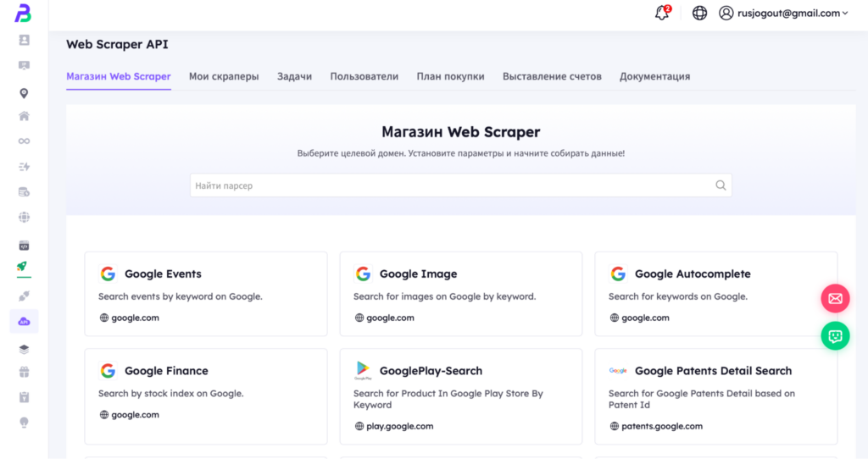
Task: Click the purple-green logo in the sidebar
Action: 23,14
